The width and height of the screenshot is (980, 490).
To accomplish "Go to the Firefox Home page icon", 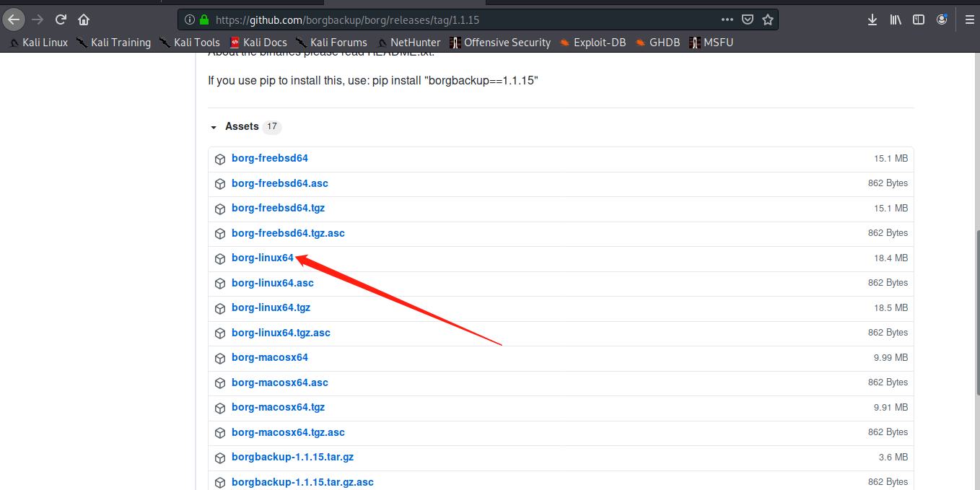I will [x=84, y=19].
